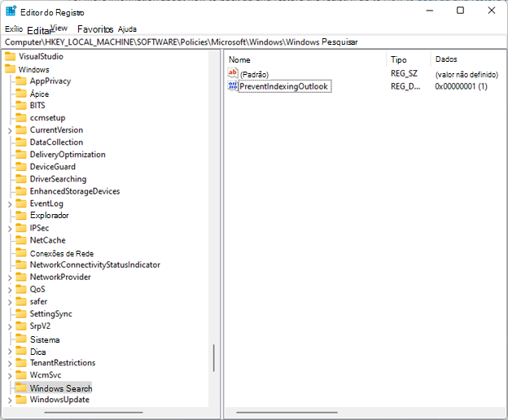Click the REG_SZ type cell

(404, 74)
